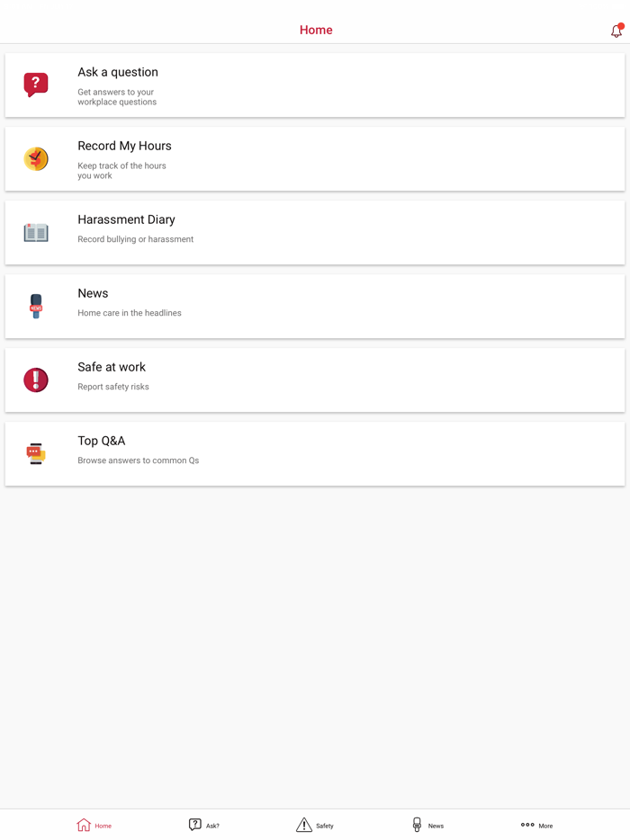Click the Safe at work card

click(x=315, y=379)
